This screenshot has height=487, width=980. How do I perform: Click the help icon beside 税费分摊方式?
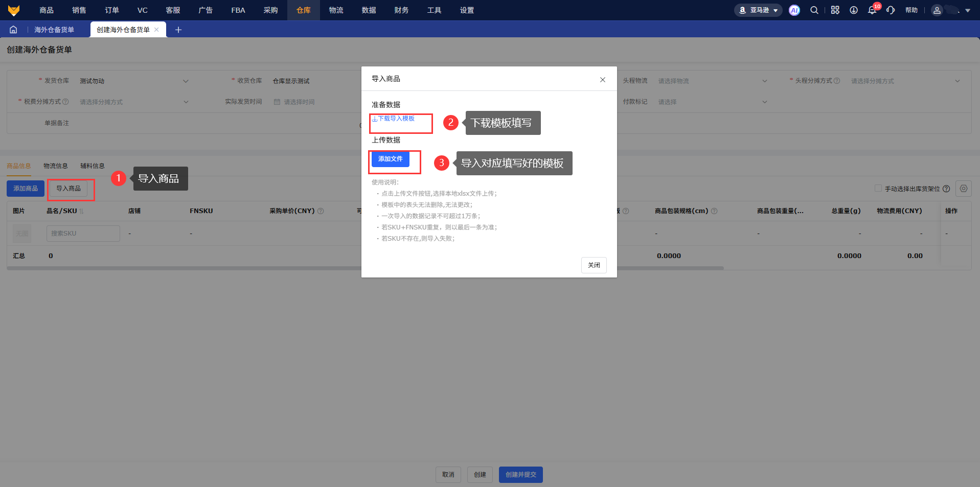(x=65, y=102)
